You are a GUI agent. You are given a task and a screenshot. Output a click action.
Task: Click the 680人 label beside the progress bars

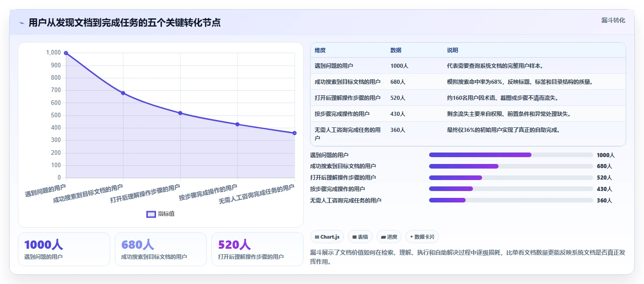tap(604, 166)
